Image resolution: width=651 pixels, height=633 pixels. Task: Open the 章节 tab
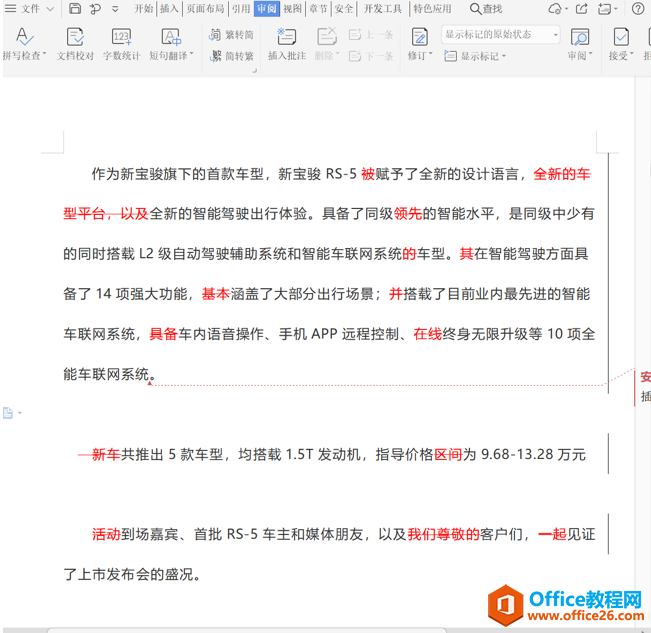click(x=318, y=8)
